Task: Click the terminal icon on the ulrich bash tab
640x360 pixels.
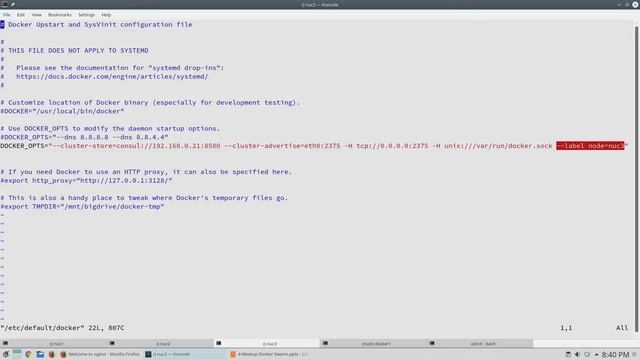Action: 432,343
